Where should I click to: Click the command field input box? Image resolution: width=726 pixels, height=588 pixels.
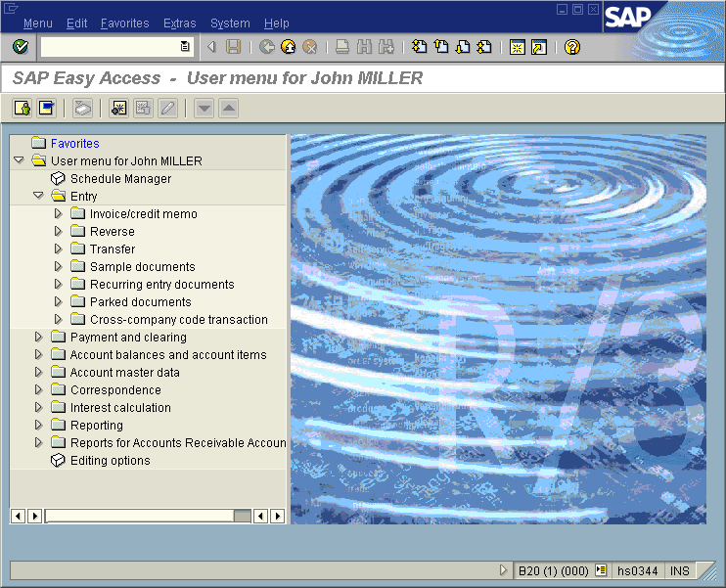[110, 47]
